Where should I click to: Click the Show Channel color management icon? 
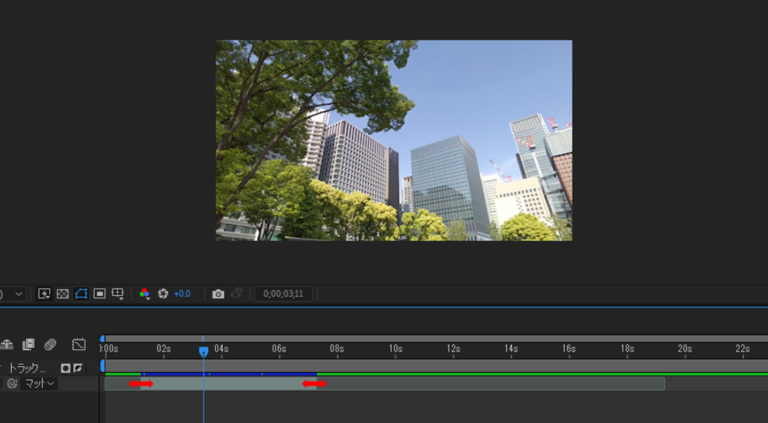tap(145, 294)
